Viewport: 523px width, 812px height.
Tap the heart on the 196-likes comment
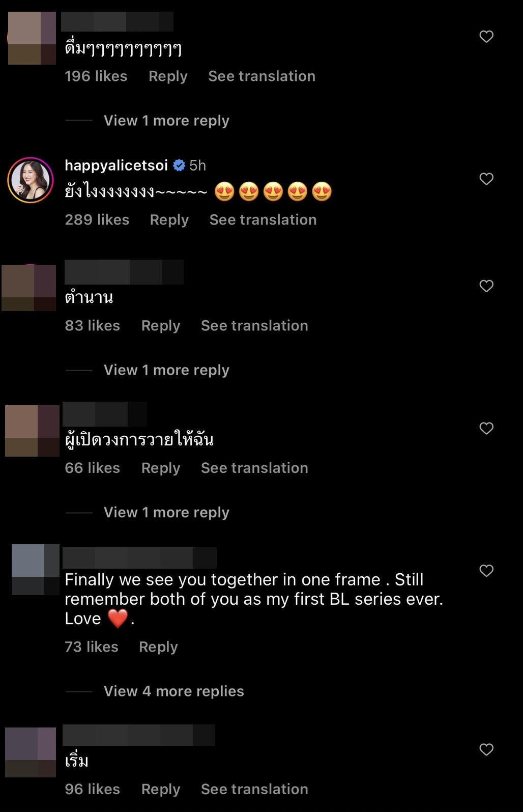(486, 37)
